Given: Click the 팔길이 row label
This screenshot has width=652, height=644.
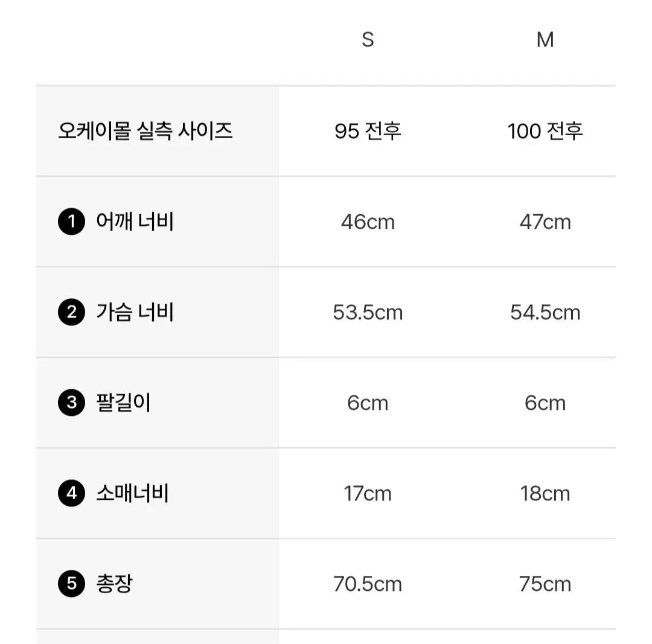Looking at the screenshot, I should click(x=123, y=403).
